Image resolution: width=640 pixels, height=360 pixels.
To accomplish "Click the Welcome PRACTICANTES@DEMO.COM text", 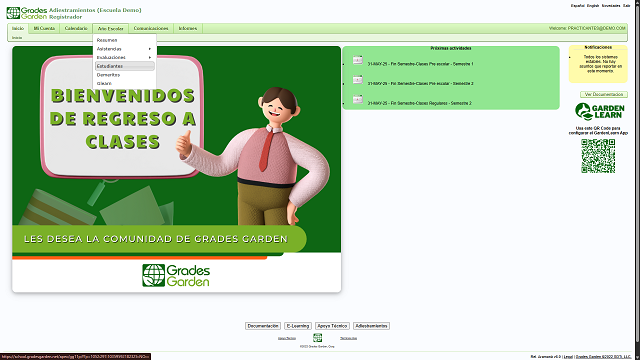I will coord(587,28).
